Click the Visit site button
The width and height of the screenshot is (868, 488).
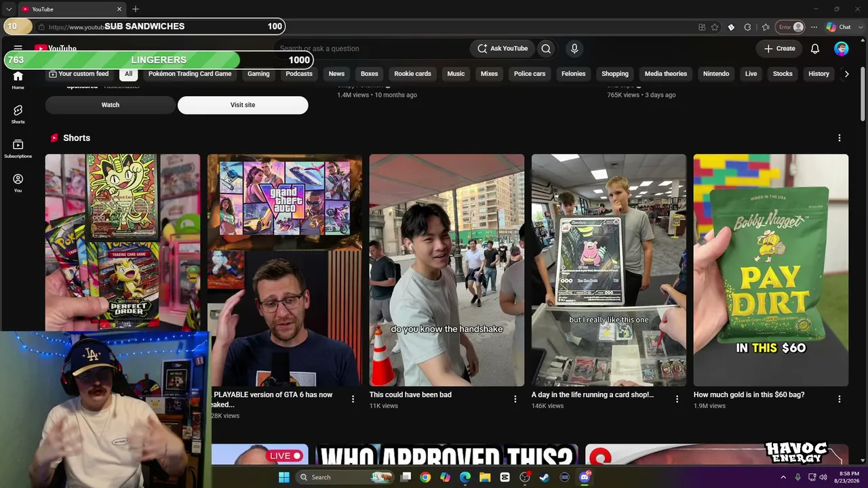click(x=243, y=105)
